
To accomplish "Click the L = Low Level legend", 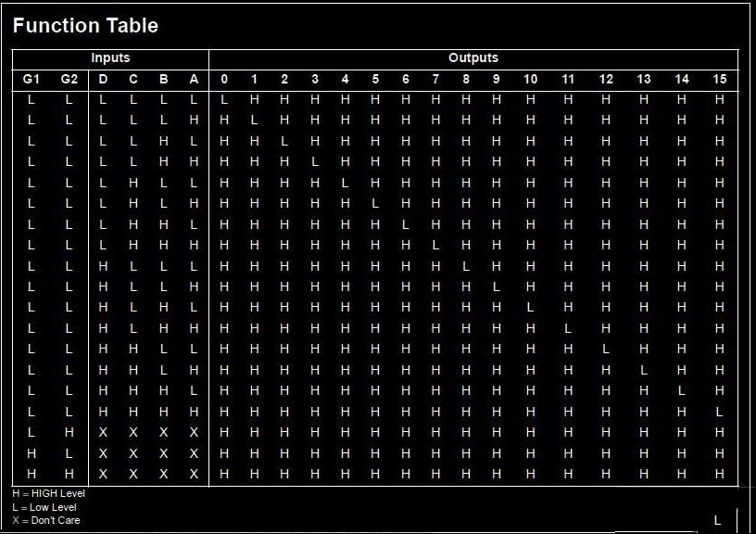I will coord(44,507).
